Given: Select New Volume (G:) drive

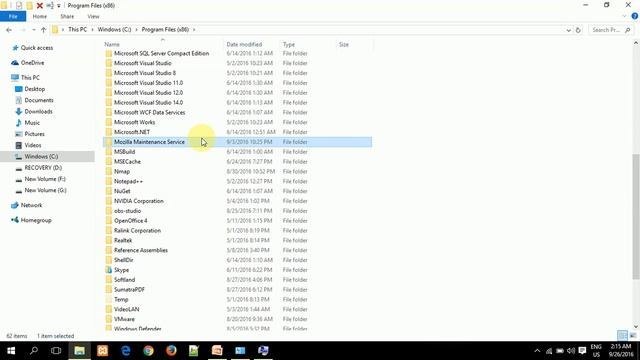Looking at the screenshot, I should [45, 191].
